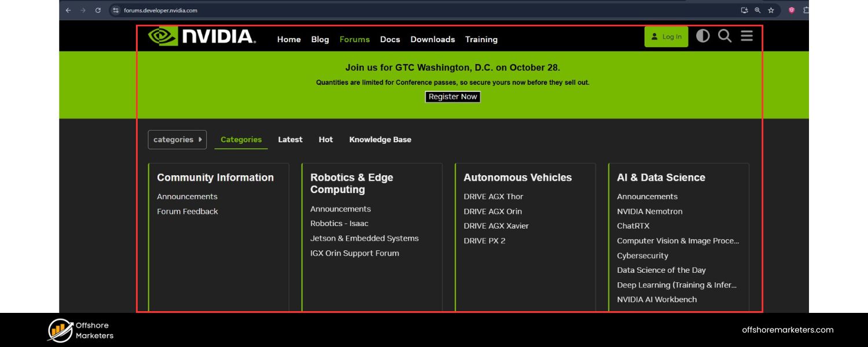The height and width of the screenshot is (347, 868).
Task: Click the browser back arrow
Action: click(x=68, y=10)
